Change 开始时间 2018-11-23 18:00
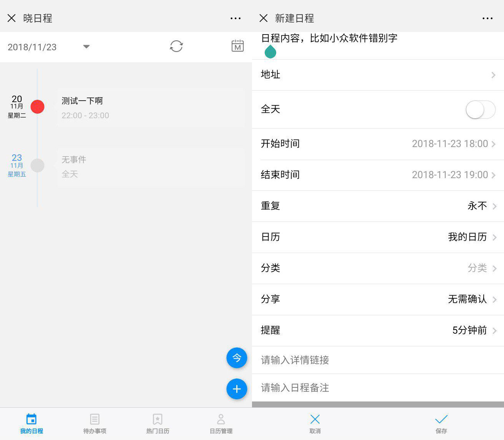 click(378, 144)
